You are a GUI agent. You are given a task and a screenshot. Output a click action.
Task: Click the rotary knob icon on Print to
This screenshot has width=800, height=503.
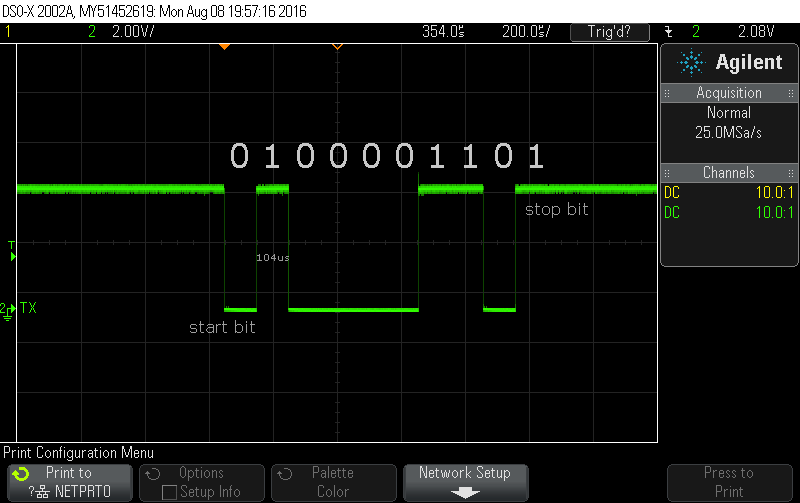coord(21,474)
